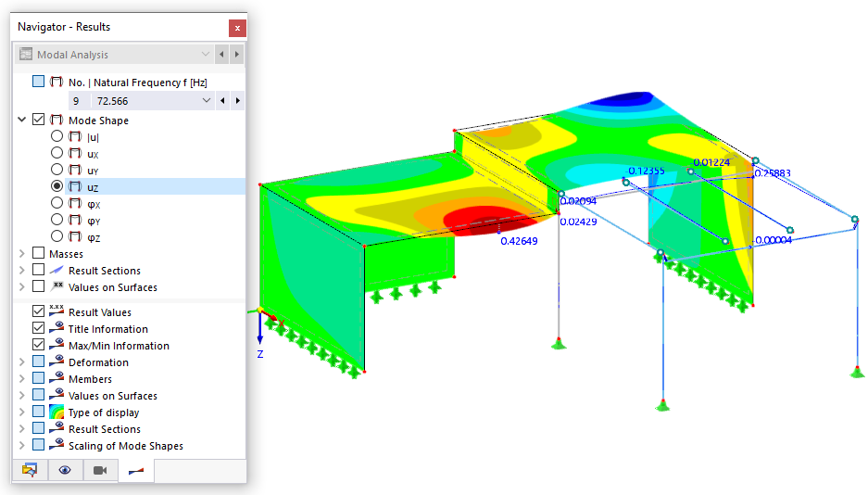Image resolution: width=868 pixels, height=495 pixels.
Task: Open the Data navigator tab icon
Action: [30, 470]
